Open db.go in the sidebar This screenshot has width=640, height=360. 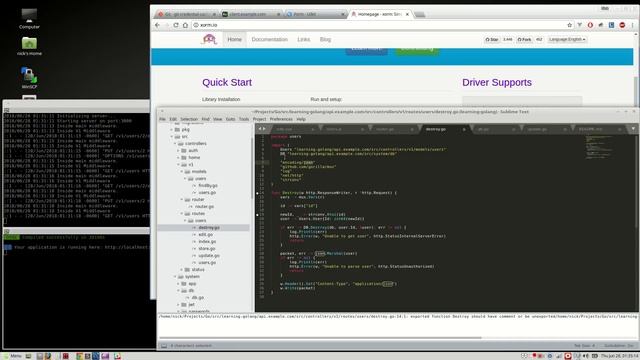[197, 298]
